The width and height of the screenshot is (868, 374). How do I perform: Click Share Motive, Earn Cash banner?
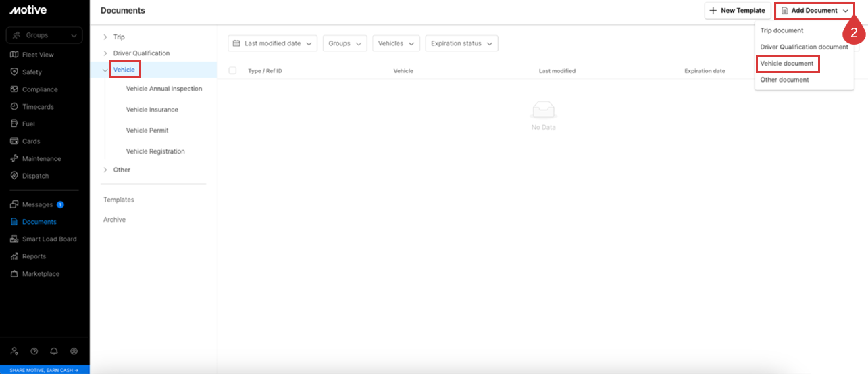[x=45, y=370]
